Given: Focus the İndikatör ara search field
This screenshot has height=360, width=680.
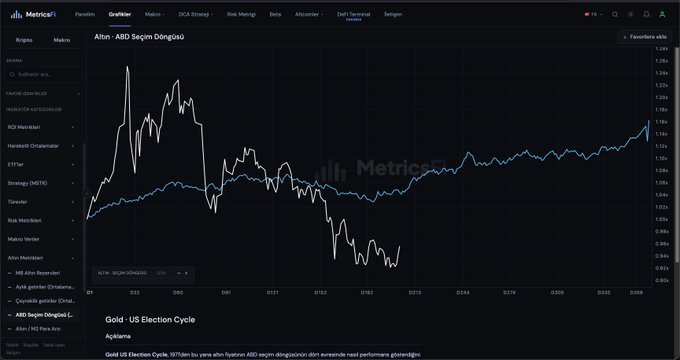Looking at the screenshot, I should click(43, 75).
